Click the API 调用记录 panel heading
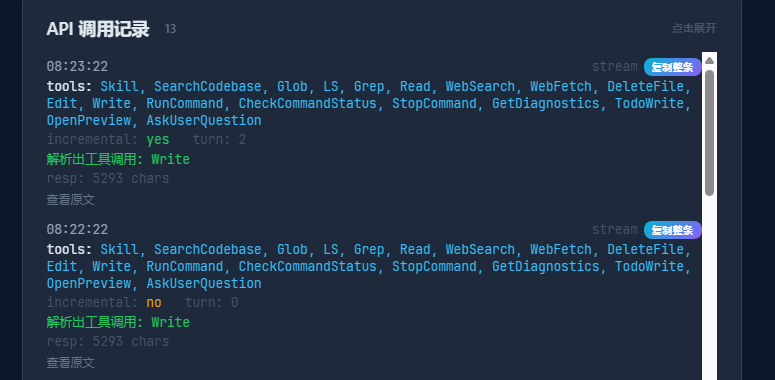775x380 pixels. 98,29
